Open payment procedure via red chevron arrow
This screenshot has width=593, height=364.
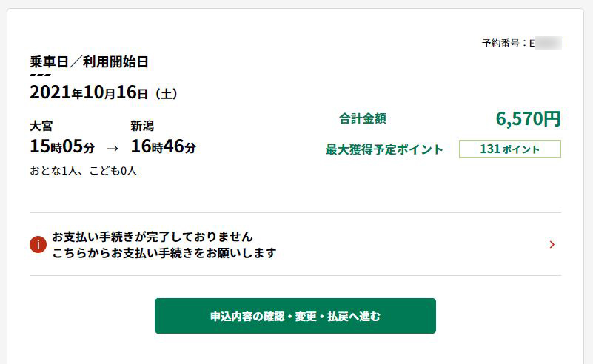point(552,245)
